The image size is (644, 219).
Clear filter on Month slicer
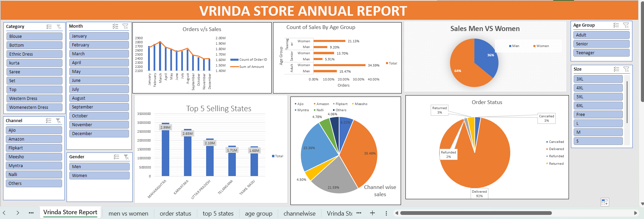pyautogui.click(x=125, y=26)
